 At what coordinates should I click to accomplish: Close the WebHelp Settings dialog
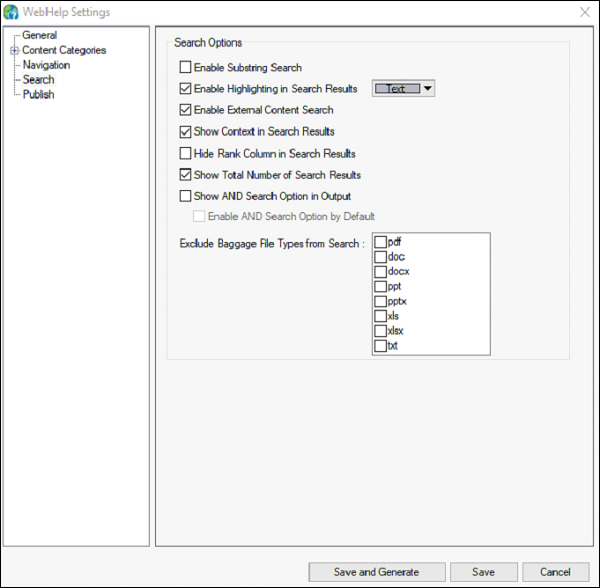(x=585, y=12)
